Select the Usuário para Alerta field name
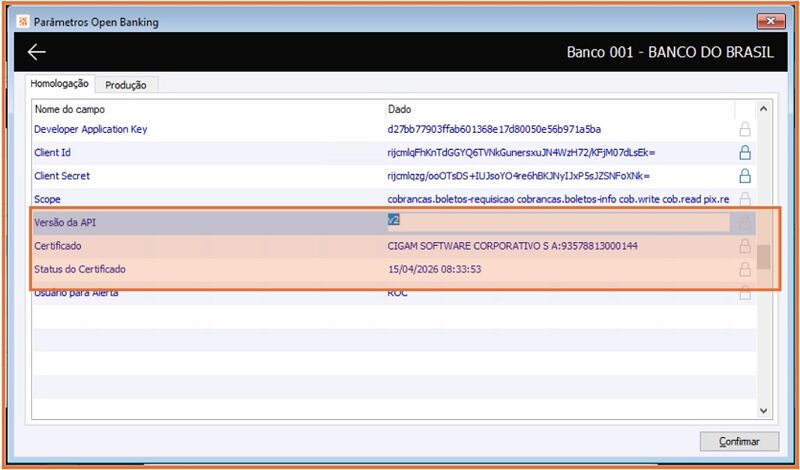 tap(76, 293)
